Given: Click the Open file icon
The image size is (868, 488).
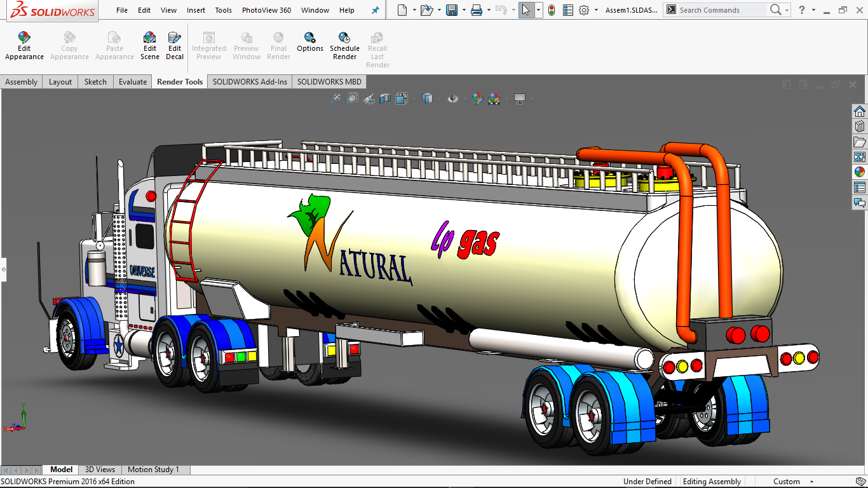Looking at the screenshot, I should click(x=426, y=10).
